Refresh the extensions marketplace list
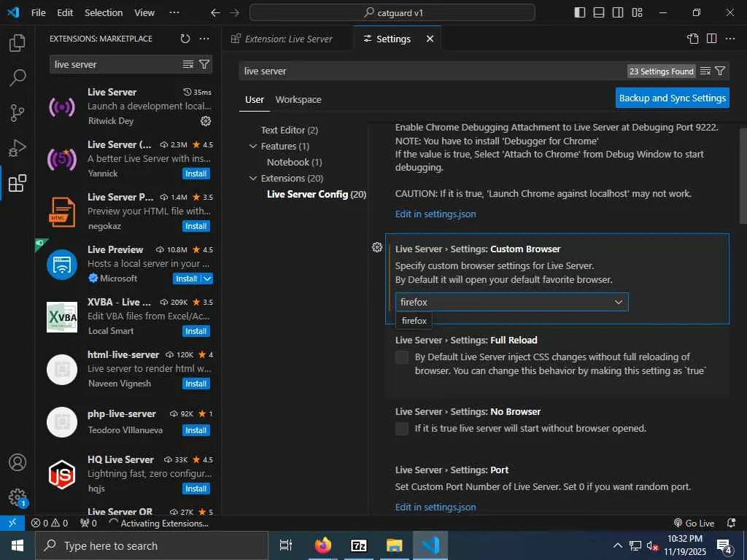747x560 pixels. (185, 39)
